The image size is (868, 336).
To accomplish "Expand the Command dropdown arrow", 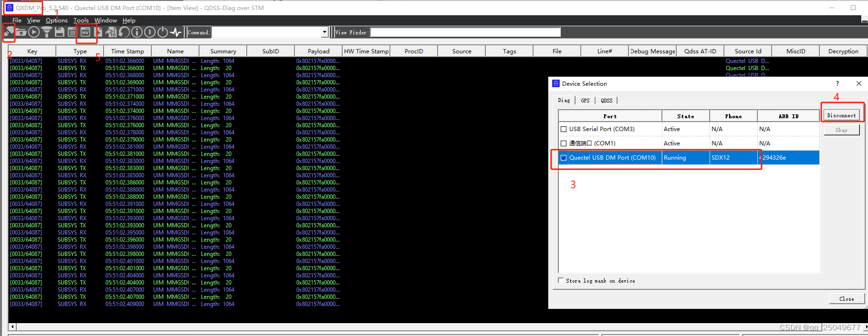I will (324, 32).
